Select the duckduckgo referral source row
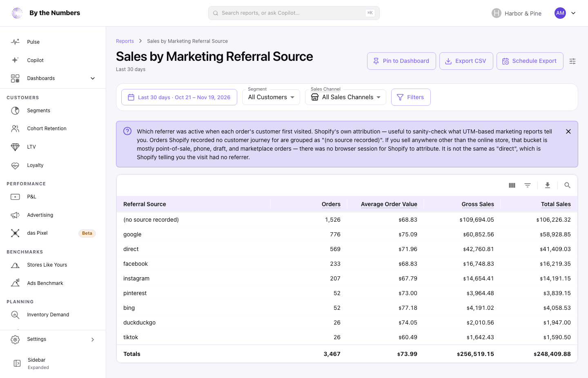This screenshot has height=378, width=588. [x=347, y=322]
